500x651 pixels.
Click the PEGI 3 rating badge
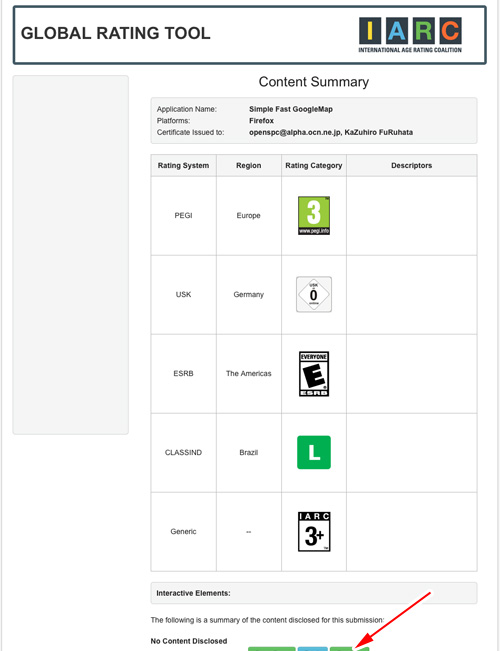[x=314, y=215]
